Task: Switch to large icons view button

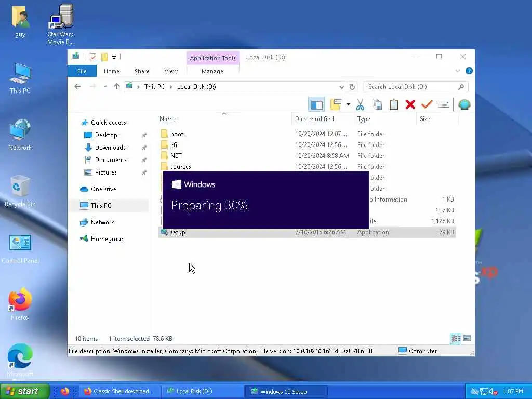Action: 467,338
